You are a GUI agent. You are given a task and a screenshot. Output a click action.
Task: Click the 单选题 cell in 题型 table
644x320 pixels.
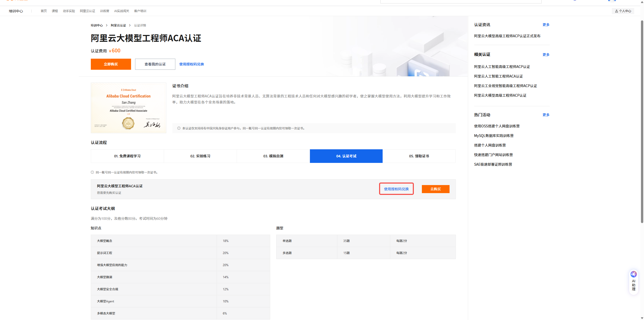[307, 241]
